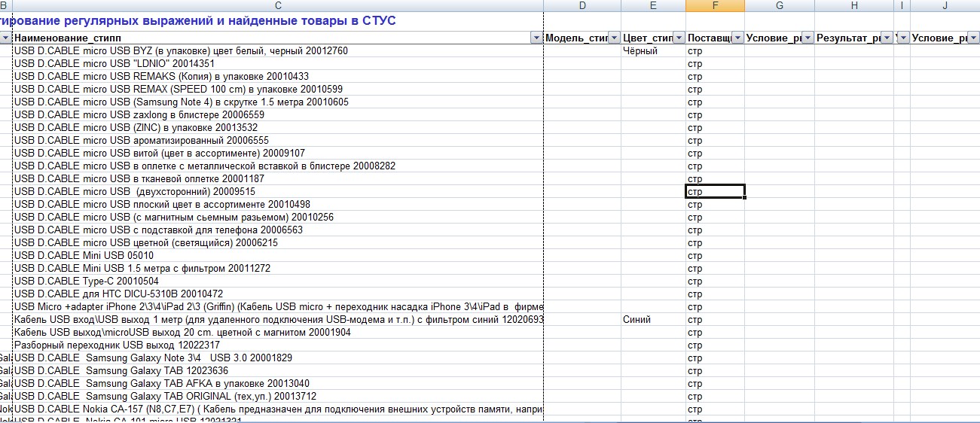Open filter dropdown at column B header

6,38
